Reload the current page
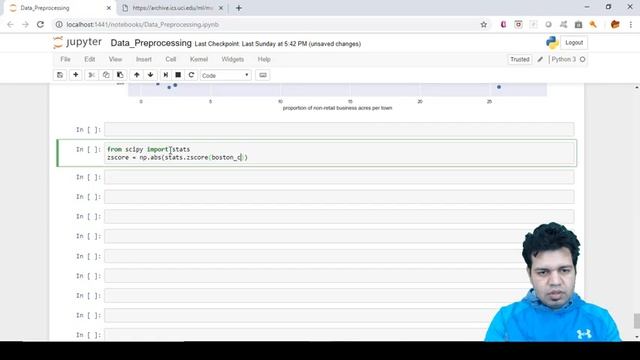Screen dimensions: 640x360 click(x=40, y=24)
